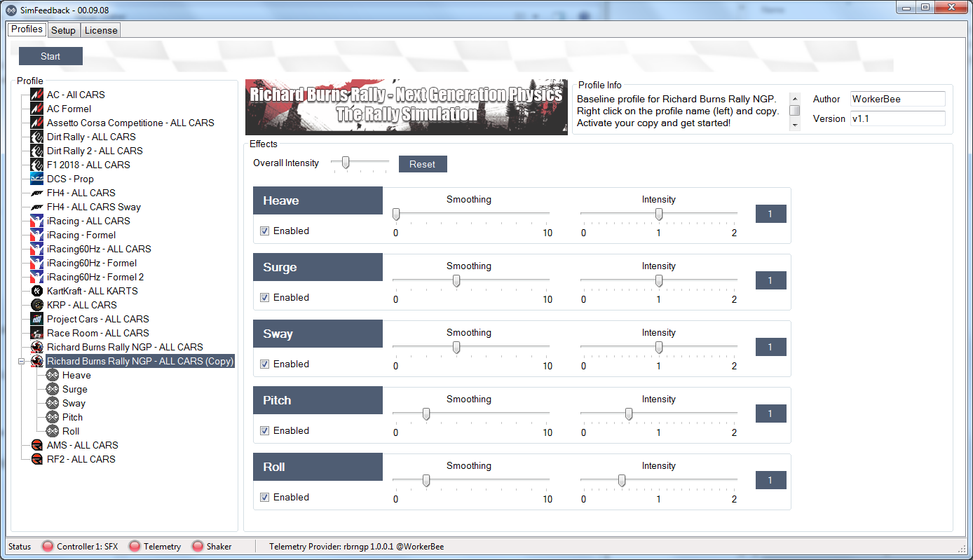This screenshot has width=973, height=560.
Task: Open the License tab
Action: tap(101, 30)
